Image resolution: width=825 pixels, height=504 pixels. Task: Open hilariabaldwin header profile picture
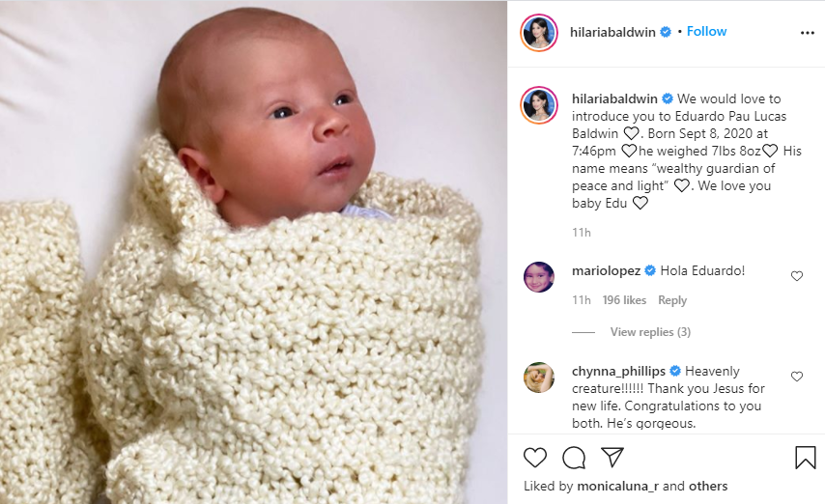point(539,33)
